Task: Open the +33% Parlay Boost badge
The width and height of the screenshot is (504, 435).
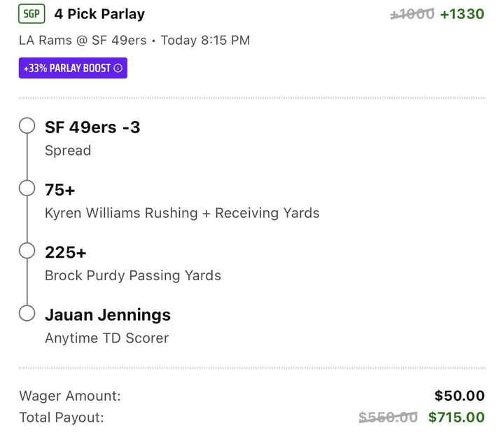Action: click(x=73, y=69)
